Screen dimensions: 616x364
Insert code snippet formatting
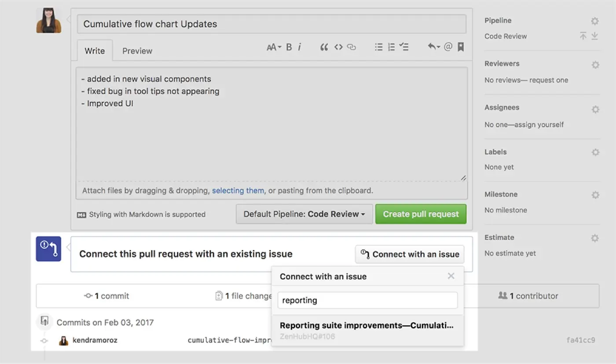[338, 47]
